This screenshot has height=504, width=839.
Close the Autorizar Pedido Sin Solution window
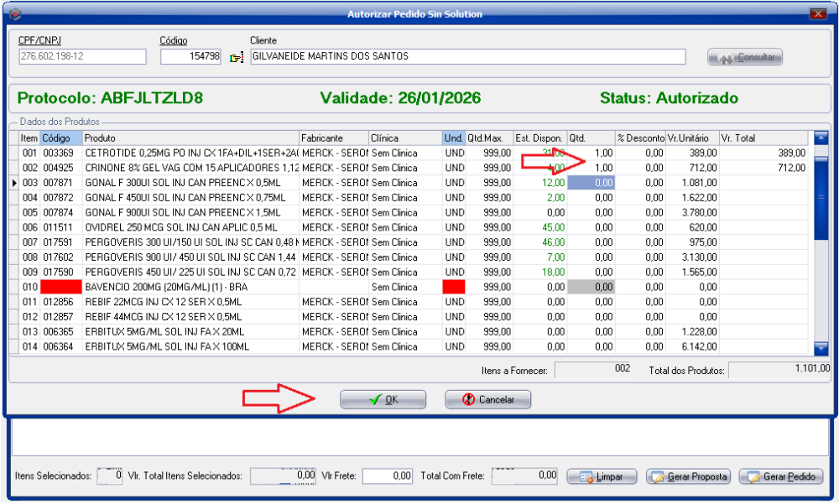click(x=819, y=13)
